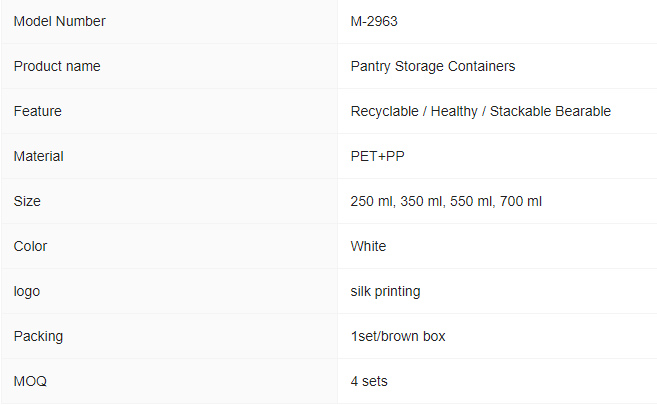Select the 4 sets MOQ value
The image size is (657, 405).
click(369, 382)
